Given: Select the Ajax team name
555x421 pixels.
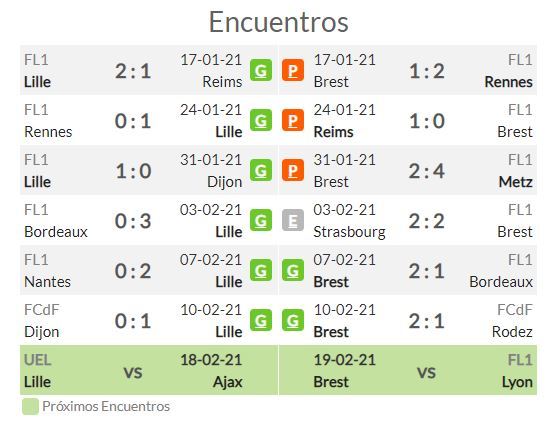Looking at the screenshot, I should [x=228, y=382].
